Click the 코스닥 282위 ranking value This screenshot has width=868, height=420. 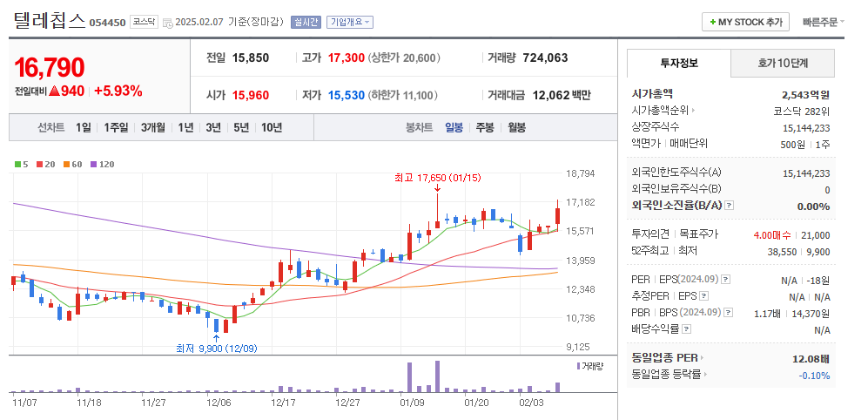coord(802,111)
